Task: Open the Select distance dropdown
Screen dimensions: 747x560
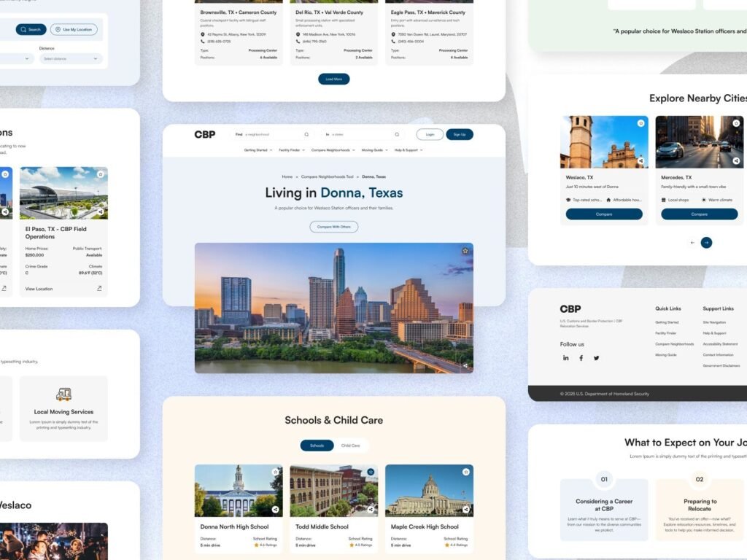Action: pos(71,58)
